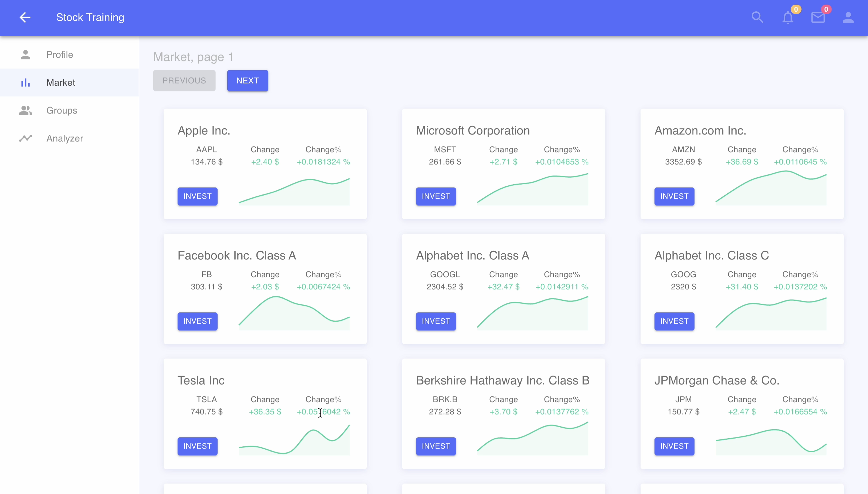The width and height of the screenshot is (868, 494).
Task: Click the Tesla Inc price chart
Action: [294, 440]
